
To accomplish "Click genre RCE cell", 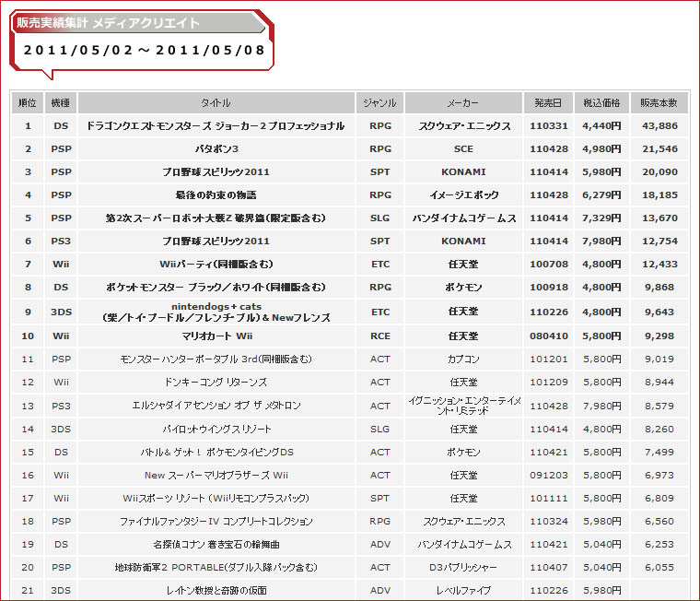I will 379,336.
